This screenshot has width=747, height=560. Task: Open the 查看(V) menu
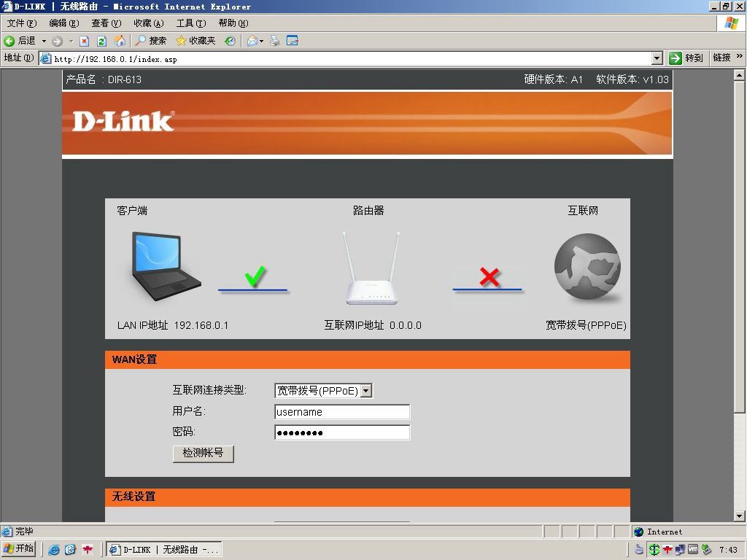[x=107, y=23]
